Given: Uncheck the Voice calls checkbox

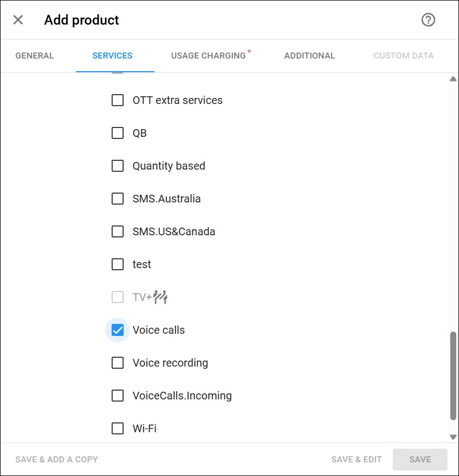Looking at the screenshot, I should click(118, 330).
